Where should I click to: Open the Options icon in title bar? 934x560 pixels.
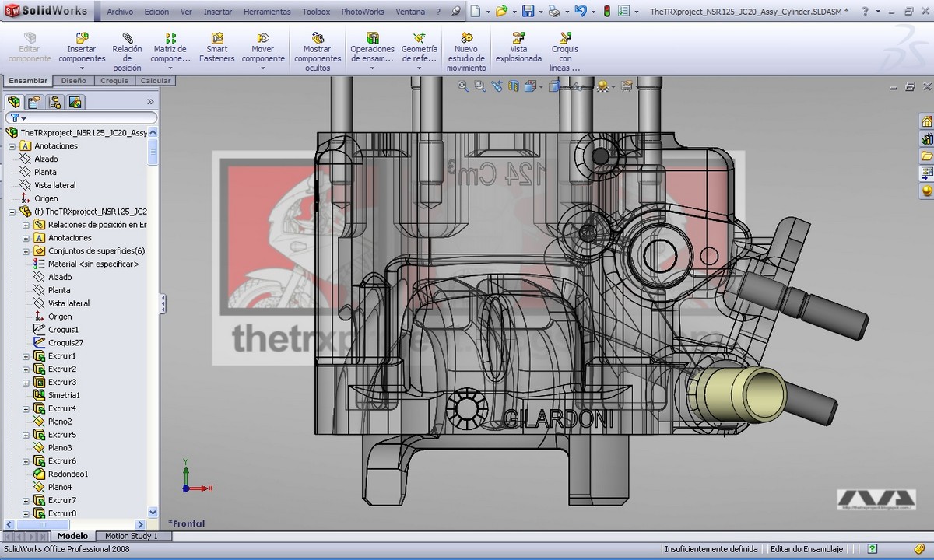[623, 12]
